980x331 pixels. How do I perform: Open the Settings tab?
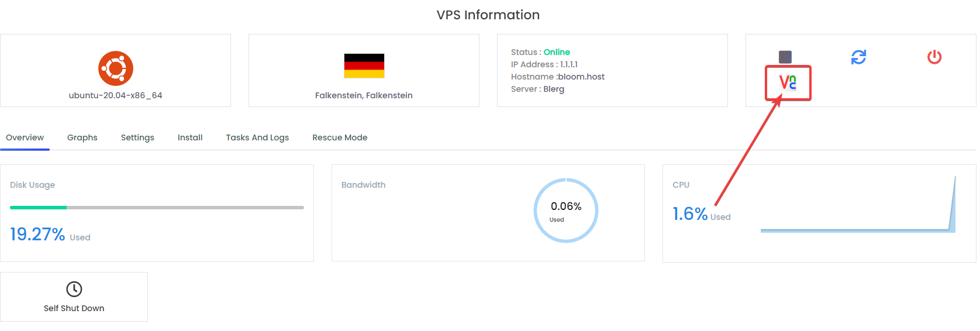(x=137, y=137)
